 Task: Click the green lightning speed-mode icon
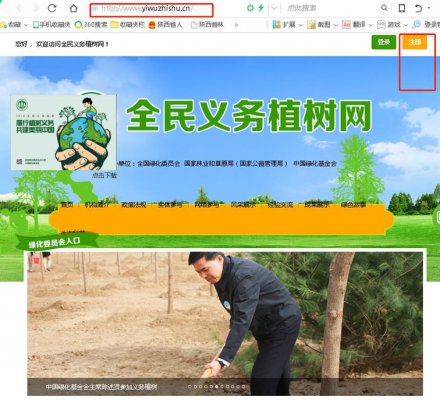(x=261, y=8)
